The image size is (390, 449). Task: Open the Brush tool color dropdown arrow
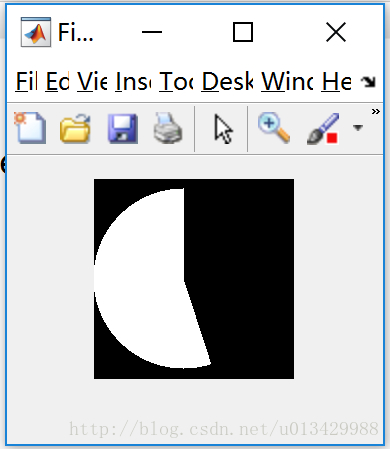coord(358,128)
